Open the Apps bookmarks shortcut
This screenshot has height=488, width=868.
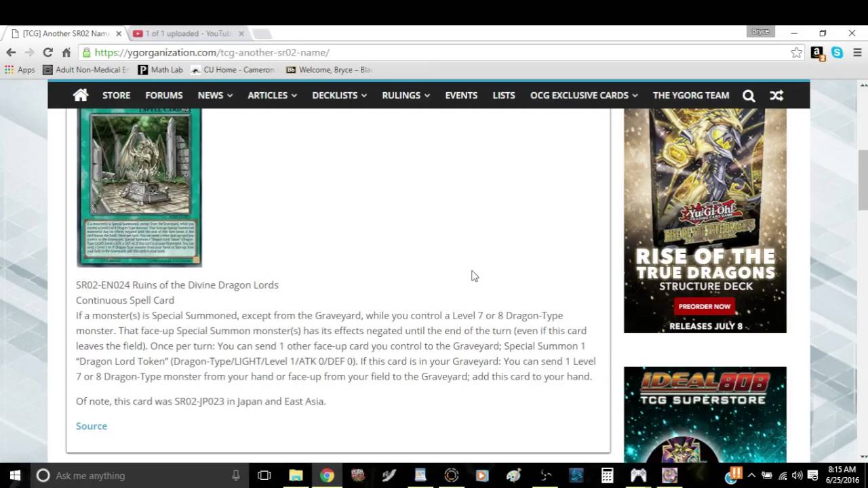coord(20,70)
